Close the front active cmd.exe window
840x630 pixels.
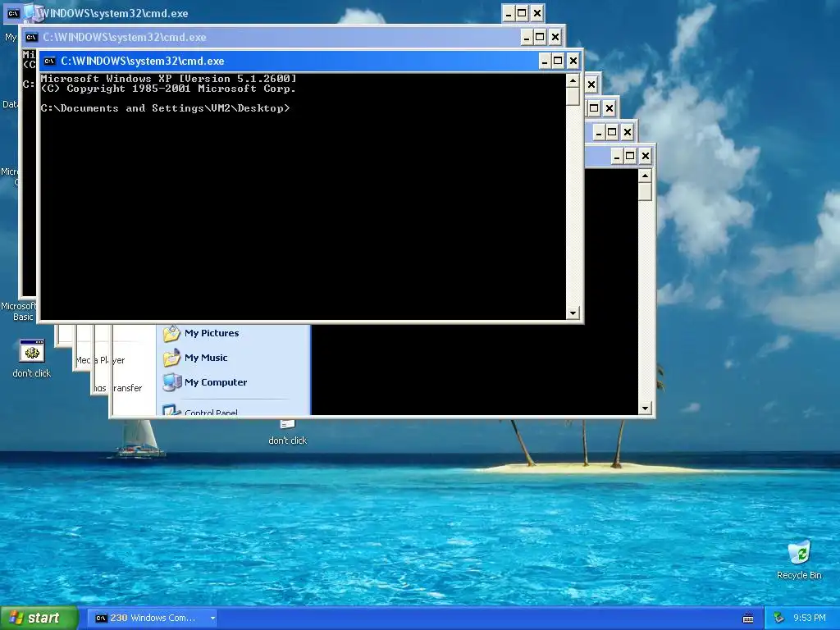click(573, 61)
